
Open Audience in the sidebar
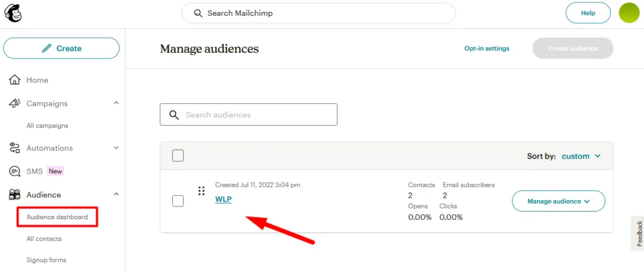point(44,195)
